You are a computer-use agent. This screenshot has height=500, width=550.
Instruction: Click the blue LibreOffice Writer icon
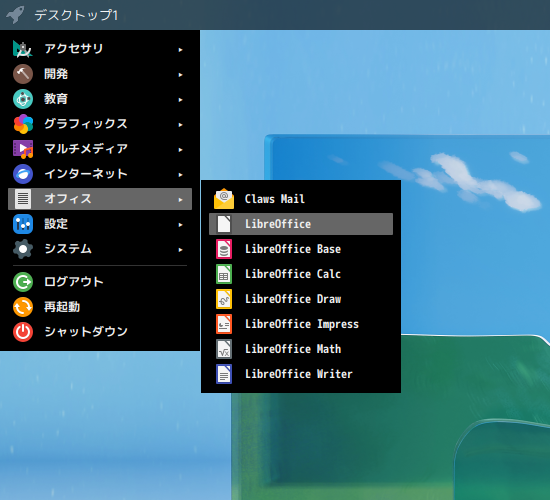pyautogui.click(x=224, y=374)
